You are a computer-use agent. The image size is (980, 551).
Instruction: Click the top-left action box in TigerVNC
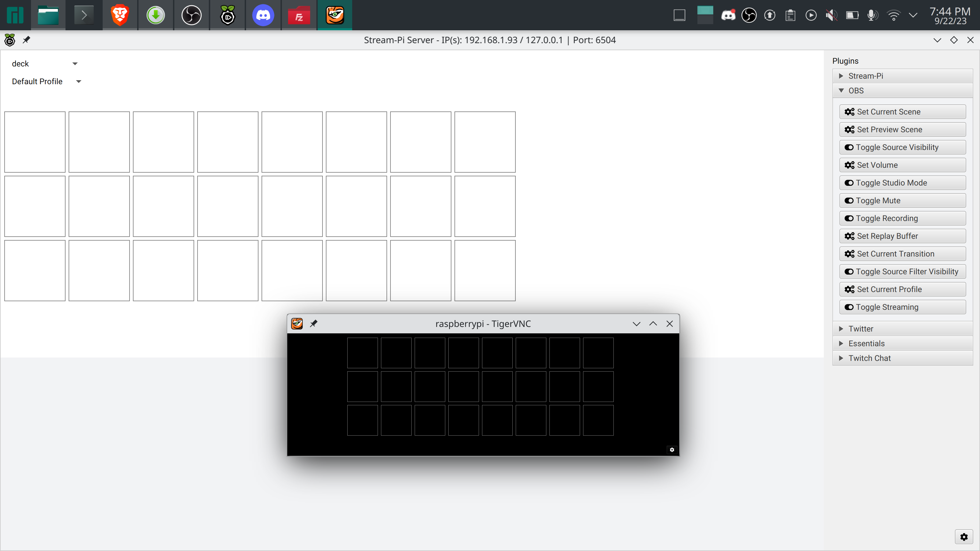pos(362,353)
